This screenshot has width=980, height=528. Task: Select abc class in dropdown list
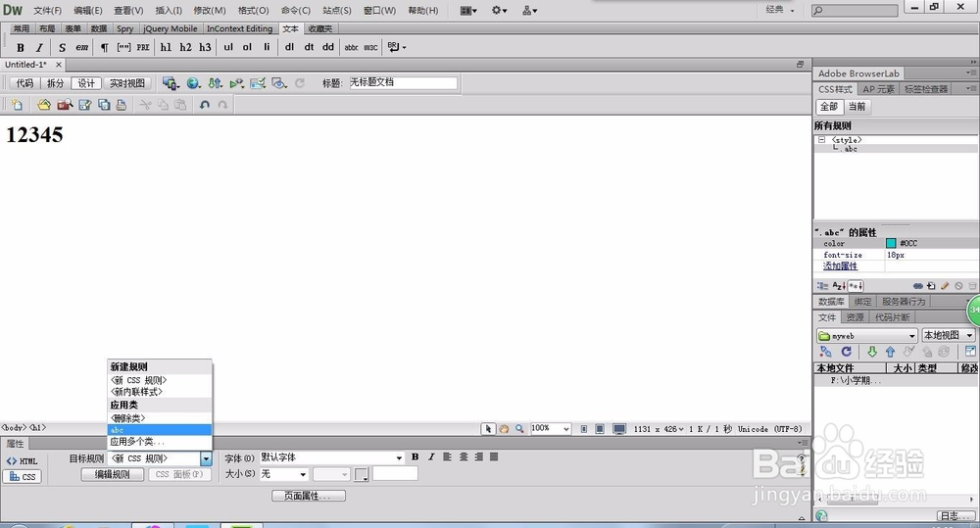point(160,430)
